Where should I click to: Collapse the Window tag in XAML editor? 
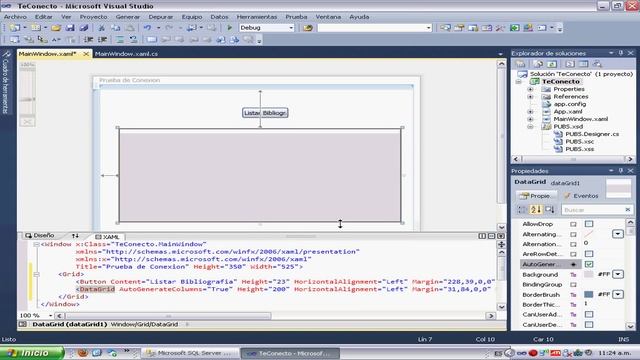coord(36,244)
